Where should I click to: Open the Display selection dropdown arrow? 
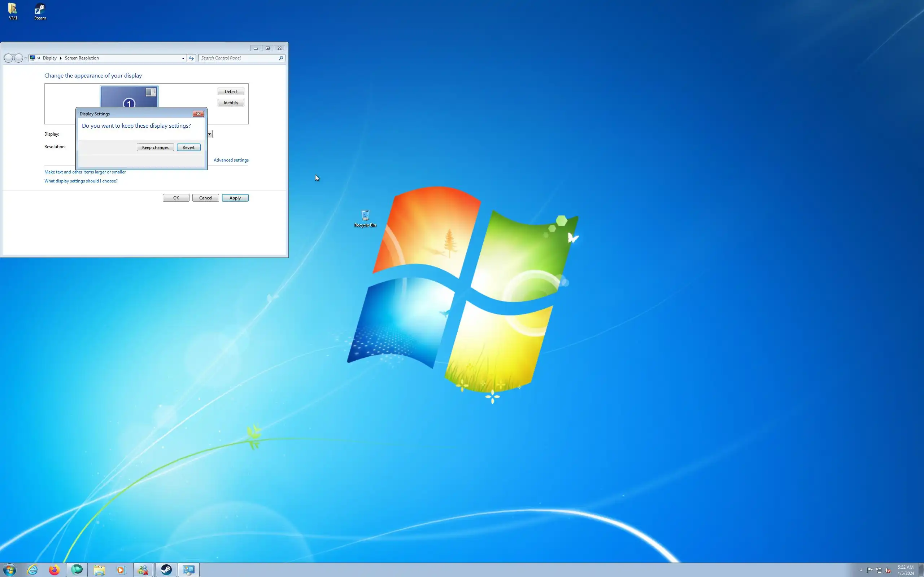tap(210, 134)
